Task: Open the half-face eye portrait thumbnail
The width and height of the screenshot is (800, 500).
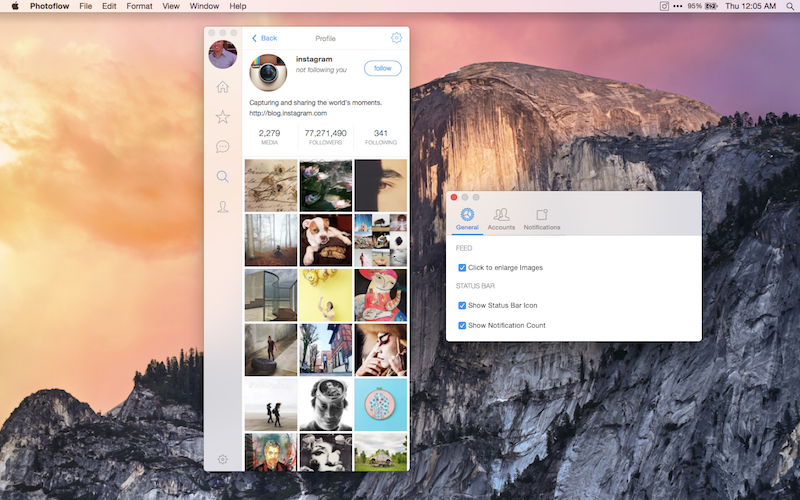Action: click(x=381, y=185)
